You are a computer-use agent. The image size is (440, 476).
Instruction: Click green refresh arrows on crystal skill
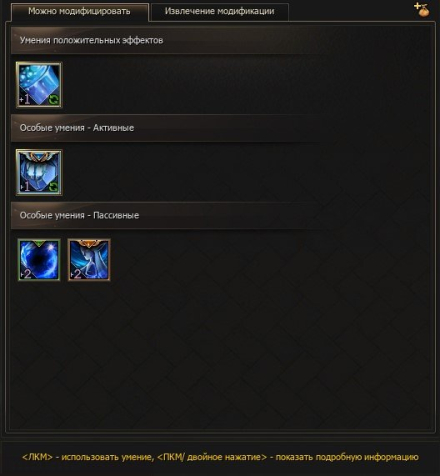pos(54,100)
